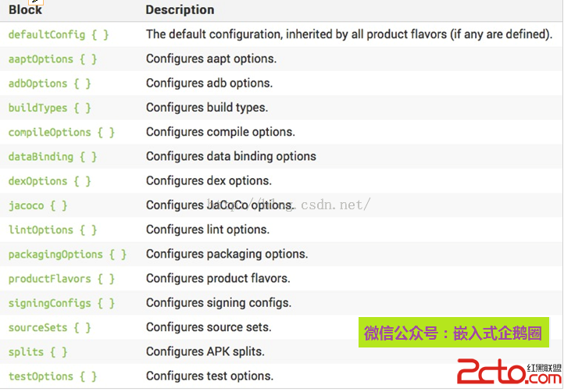Open the lintOptions { } link
564x392 pixels.
tap(52, 230)
